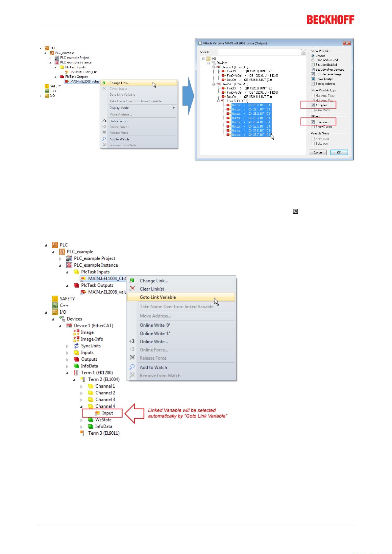Select the highlighted Change Link... entry

click(x=139, y=83)
